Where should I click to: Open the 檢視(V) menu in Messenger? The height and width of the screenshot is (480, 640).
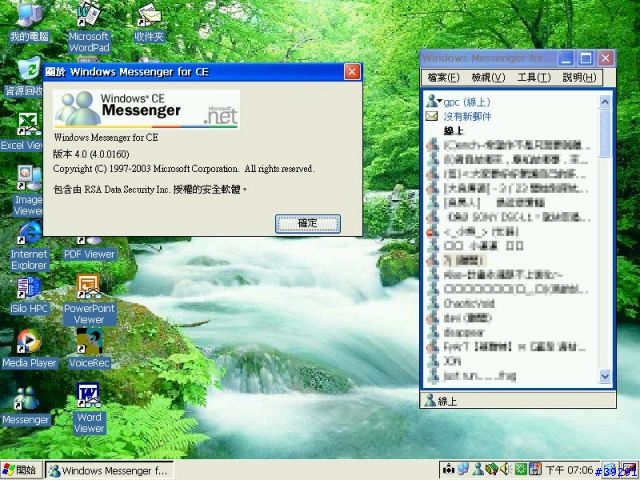coord(488,77)
